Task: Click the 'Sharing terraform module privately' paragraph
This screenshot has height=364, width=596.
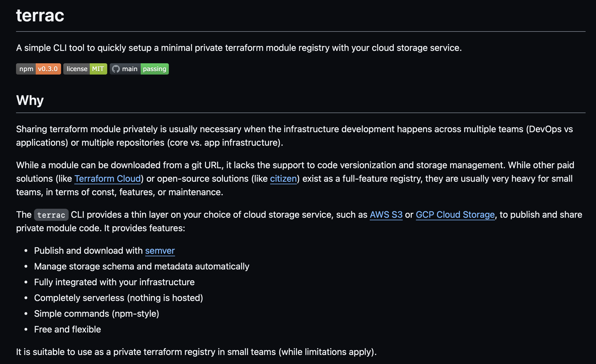Action: pos(294,136)
